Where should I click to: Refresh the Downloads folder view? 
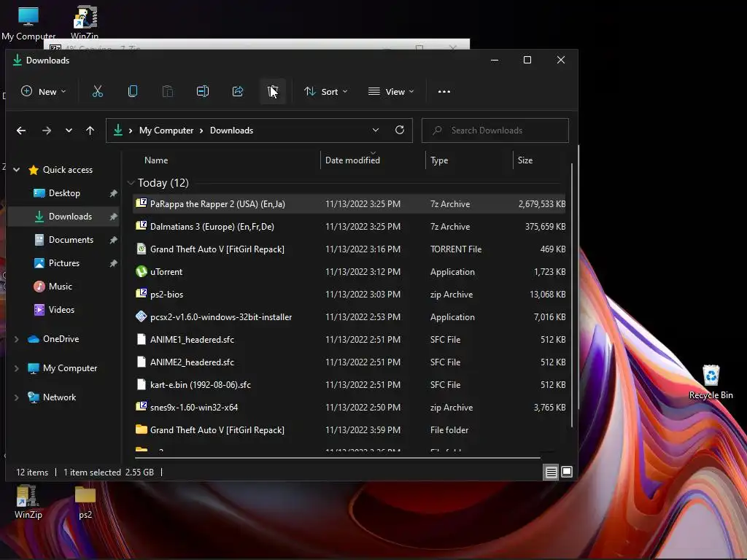400,130
